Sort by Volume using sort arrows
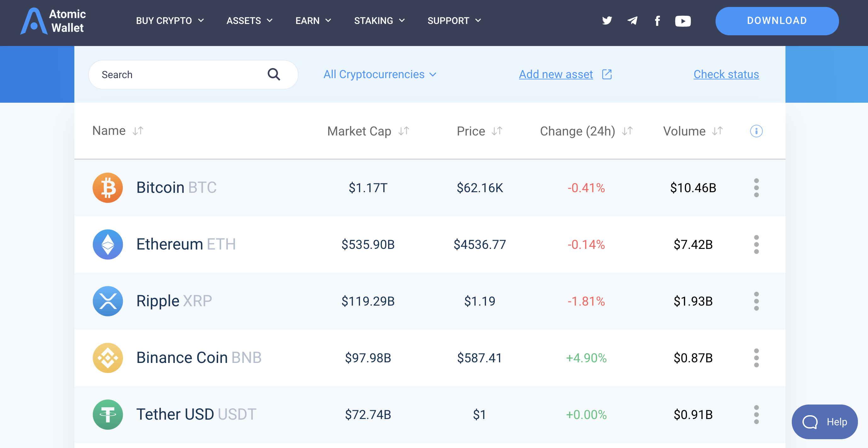Screen dimensions: 868x448 point(717,131)
